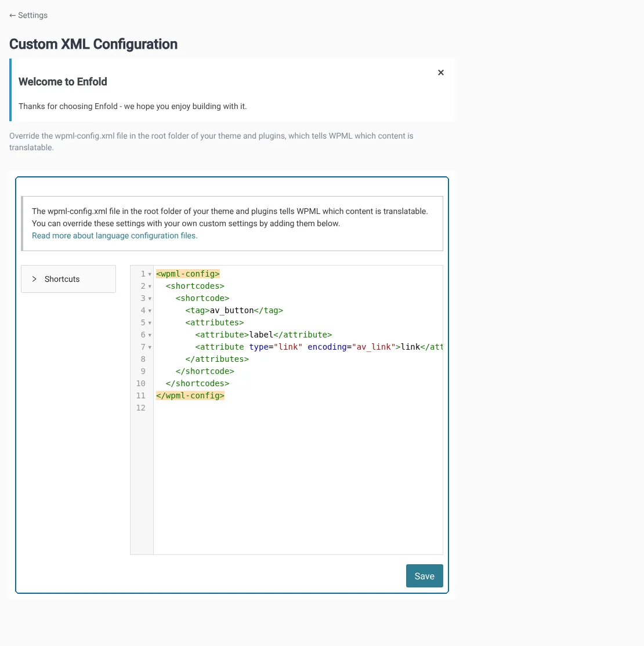Fold the shortcode element on line 3
Image resolution: width=644 pixels, height=646 pixels.
tap(150, 298)
